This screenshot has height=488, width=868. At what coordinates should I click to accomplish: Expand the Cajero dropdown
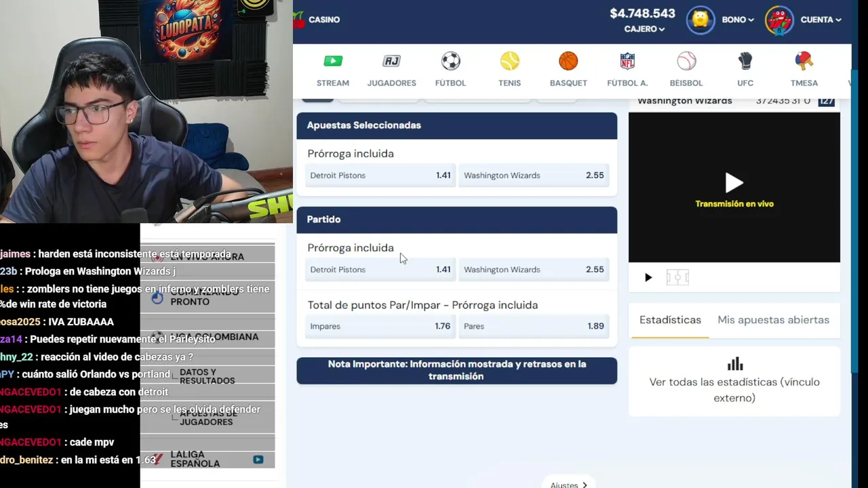coord(644,29)
